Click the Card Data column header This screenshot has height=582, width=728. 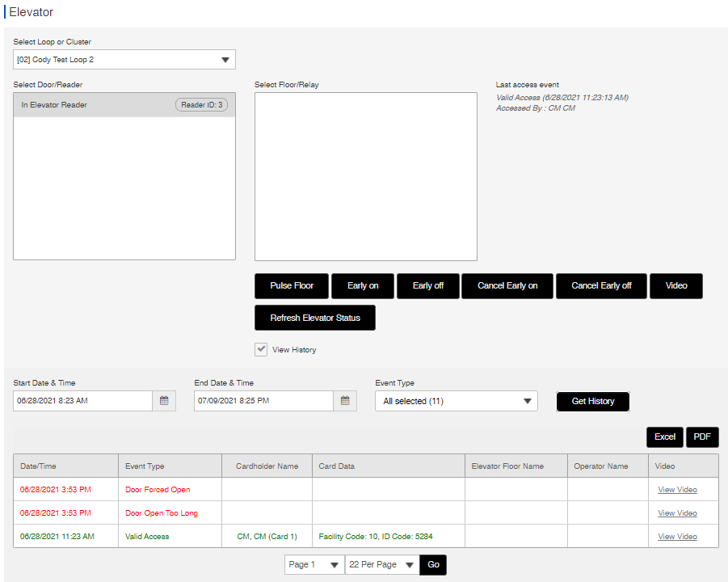click(x=389, y=466)
